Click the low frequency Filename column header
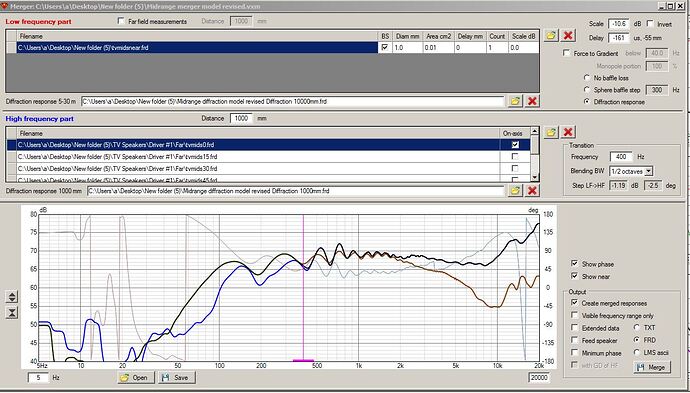Screen dimensions: 690x393 (197, 36)
